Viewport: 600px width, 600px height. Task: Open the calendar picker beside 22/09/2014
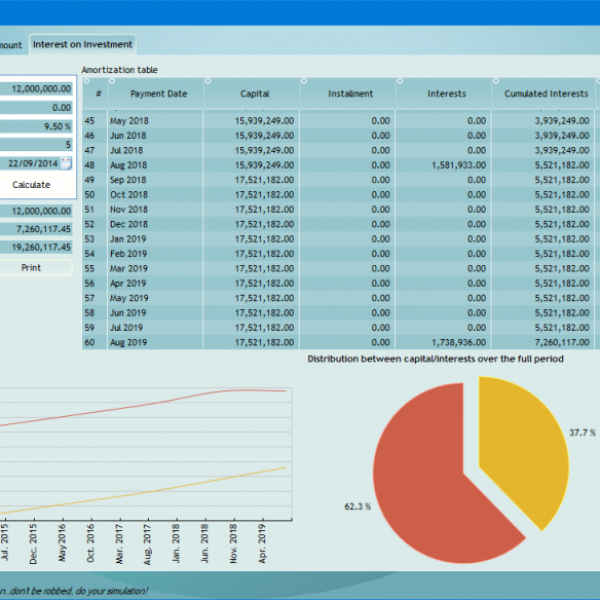point(67,163)
